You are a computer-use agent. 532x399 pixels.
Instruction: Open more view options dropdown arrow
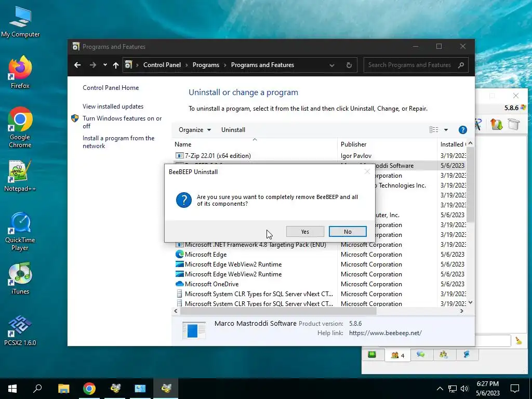click(x=446, y=129)
